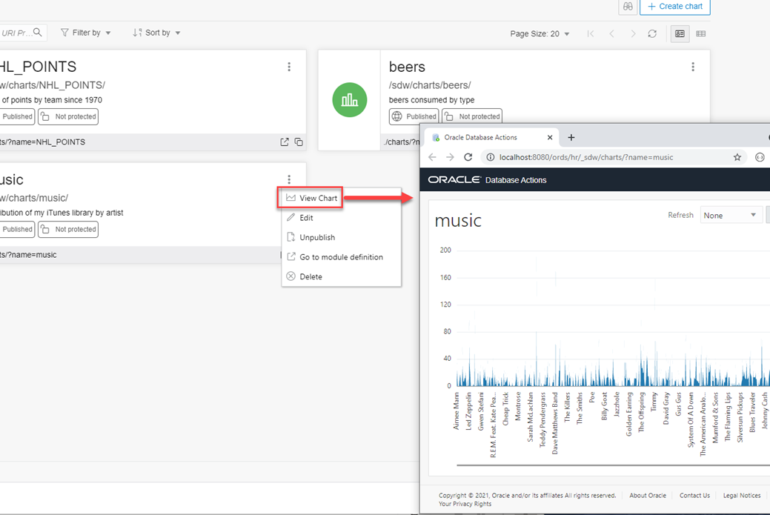
Task: Click the binoculars icon beside Create chart
Action: point(628,6)
